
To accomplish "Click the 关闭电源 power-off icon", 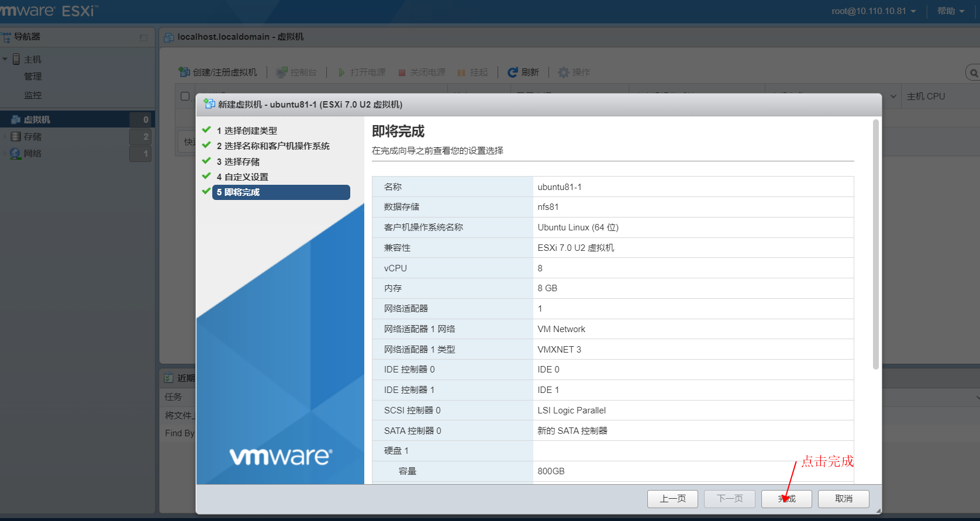I will click(x=402, y=73).
